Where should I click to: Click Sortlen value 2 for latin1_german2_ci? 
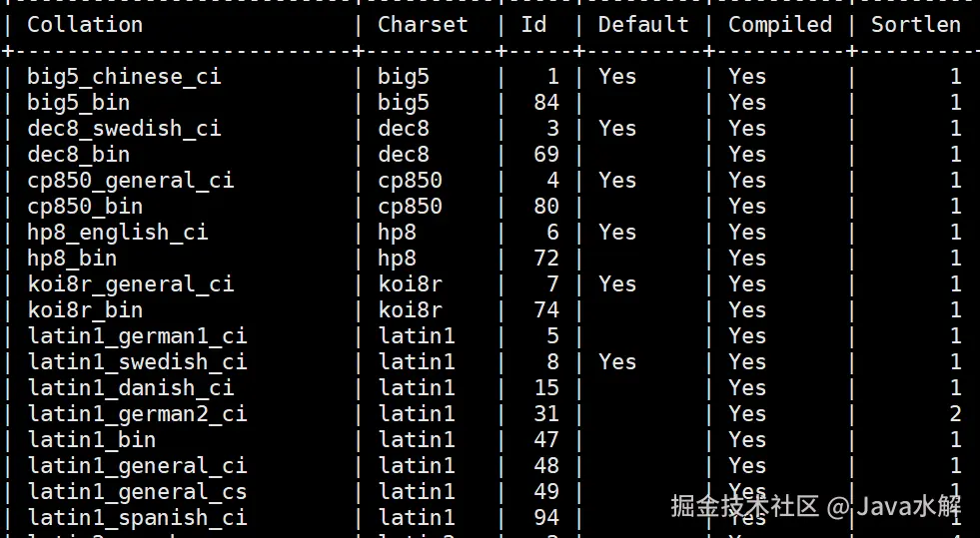955,413
